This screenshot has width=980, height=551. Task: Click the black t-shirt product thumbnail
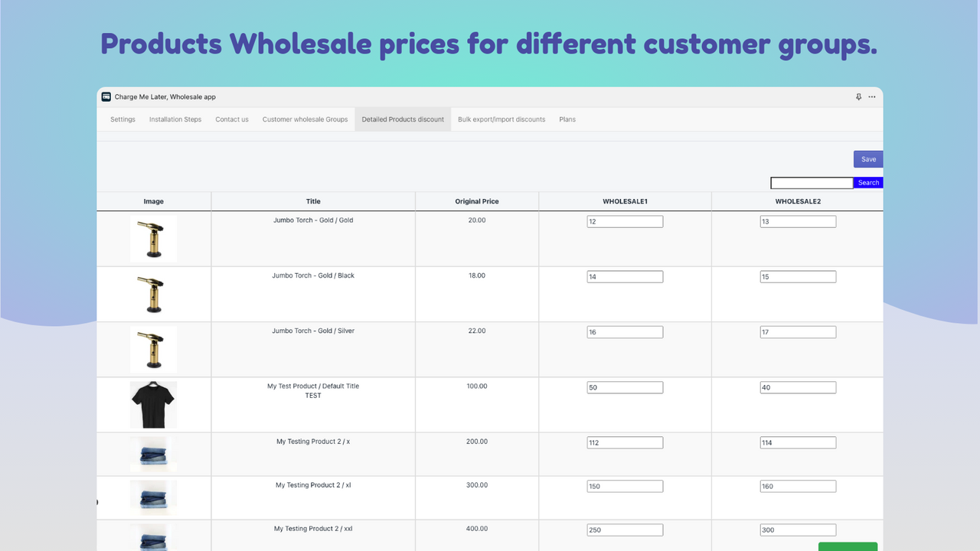tap(153, 404)
